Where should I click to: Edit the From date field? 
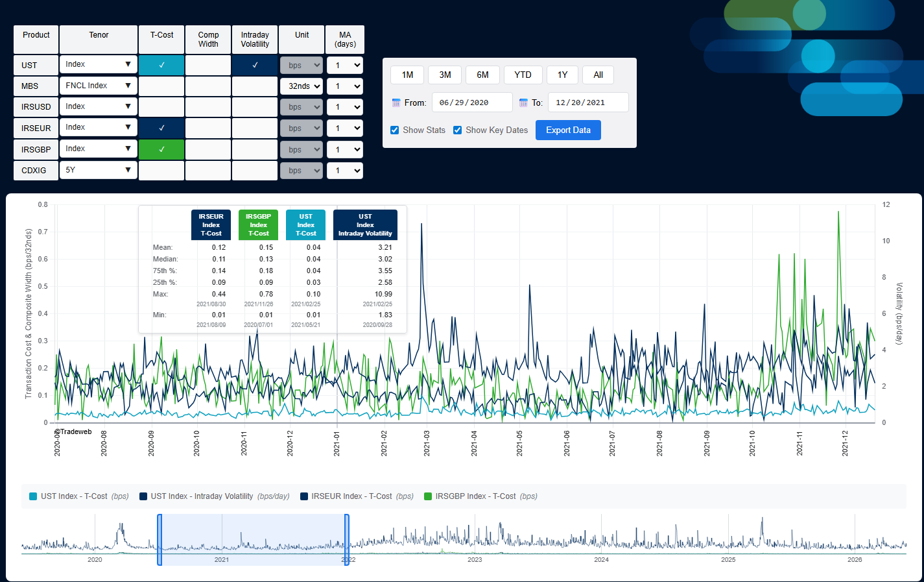click(x=472, y=103)
